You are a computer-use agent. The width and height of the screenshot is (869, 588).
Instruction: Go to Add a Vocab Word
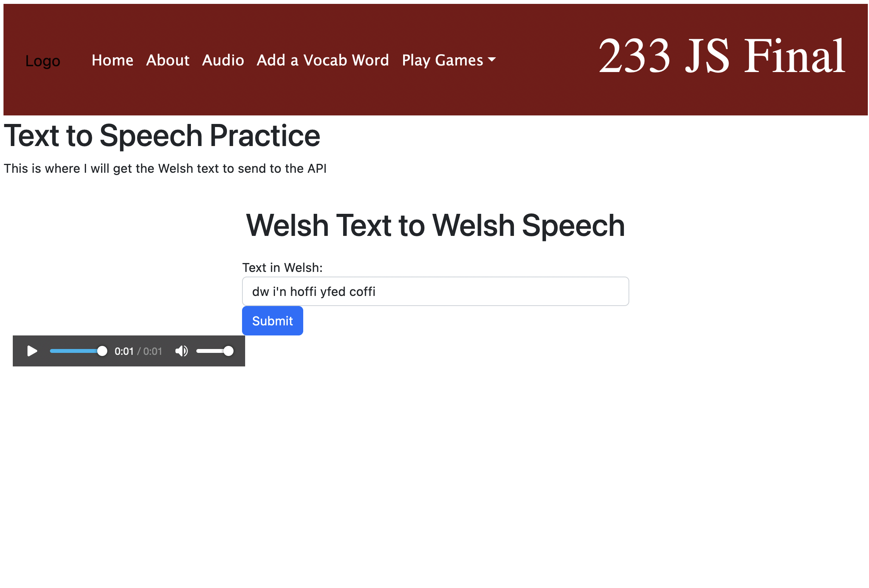[323, 60]
